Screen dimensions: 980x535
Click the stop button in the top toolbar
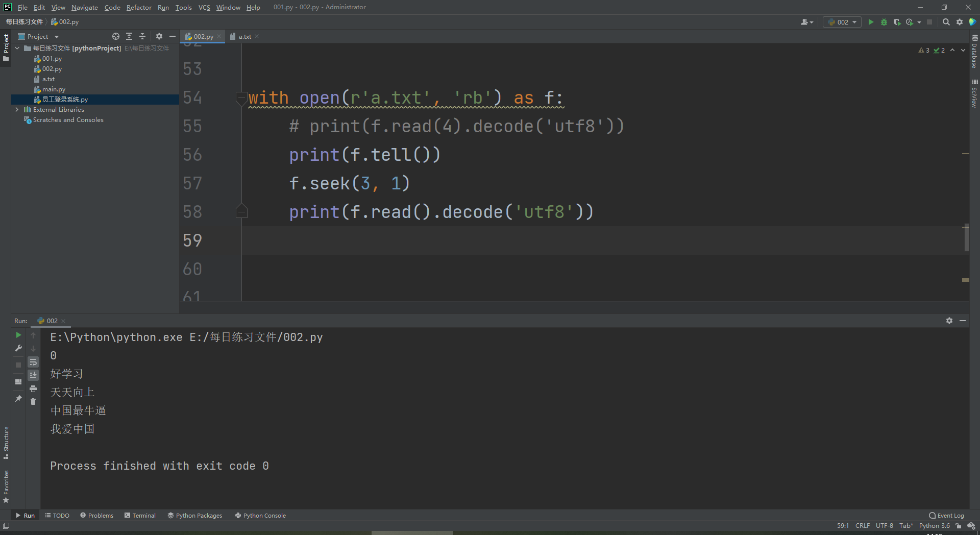pos(929,22)
